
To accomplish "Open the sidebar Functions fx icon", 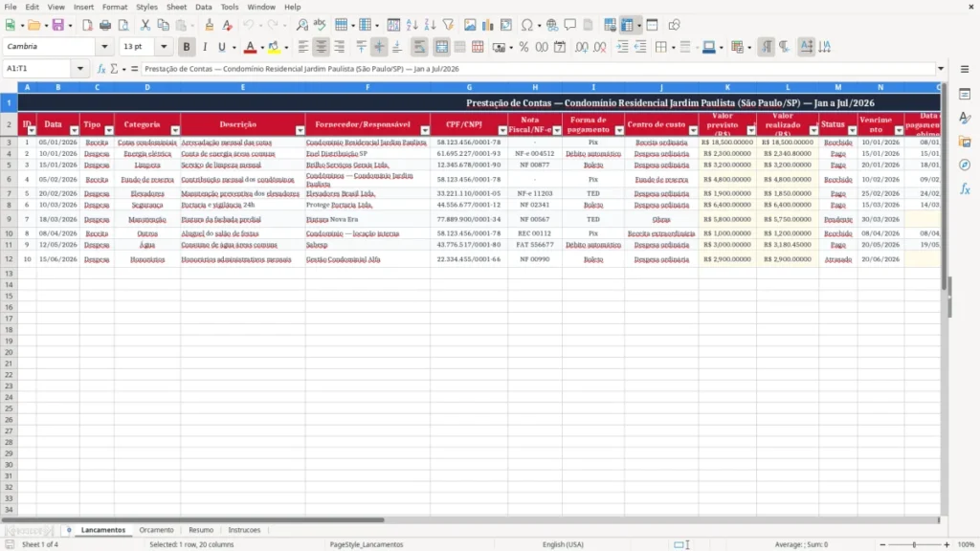I will click(x=965, y=188).
